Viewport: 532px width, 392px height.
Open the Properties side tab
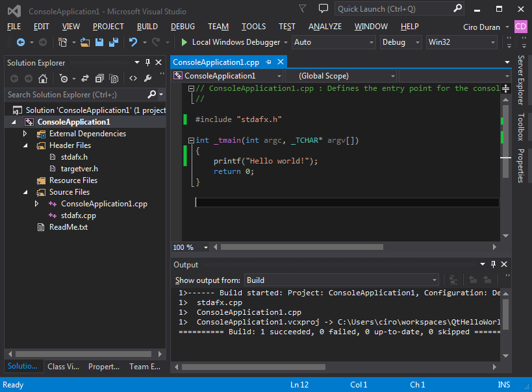[521, 165]
